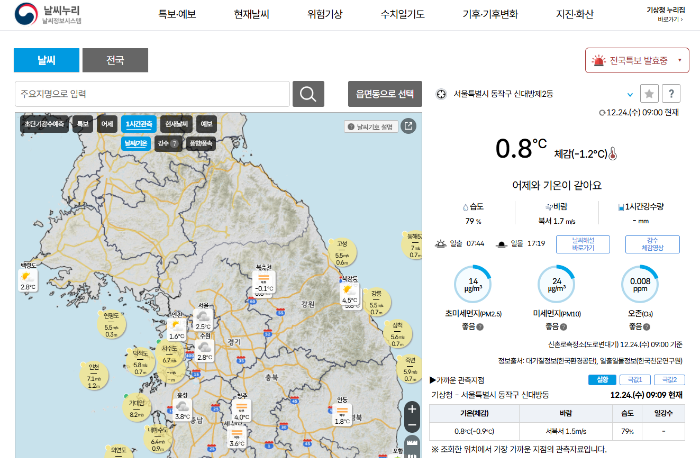Open 기상청 누리집 바로가기 link
Viewport: 700px width, 458px height.
(666, 14)
